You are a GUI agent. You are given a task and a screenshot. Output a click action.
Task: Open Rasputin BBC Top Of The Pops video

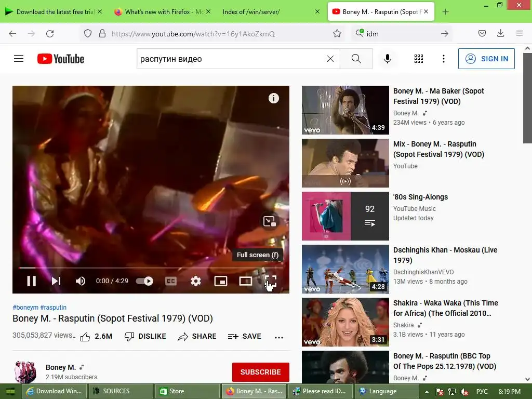pos(345,367)
